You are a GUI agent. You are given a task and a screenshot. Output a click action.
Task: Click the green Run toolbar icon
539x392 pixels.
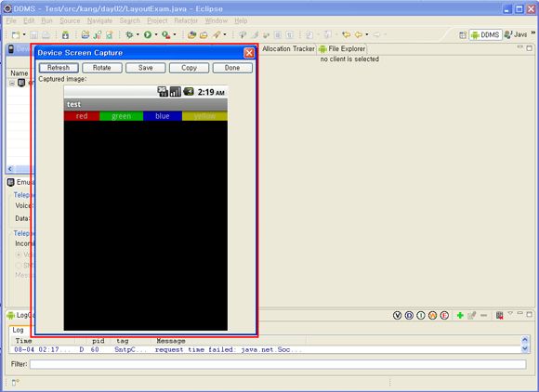pyautogui.click(x=148, y=34)
